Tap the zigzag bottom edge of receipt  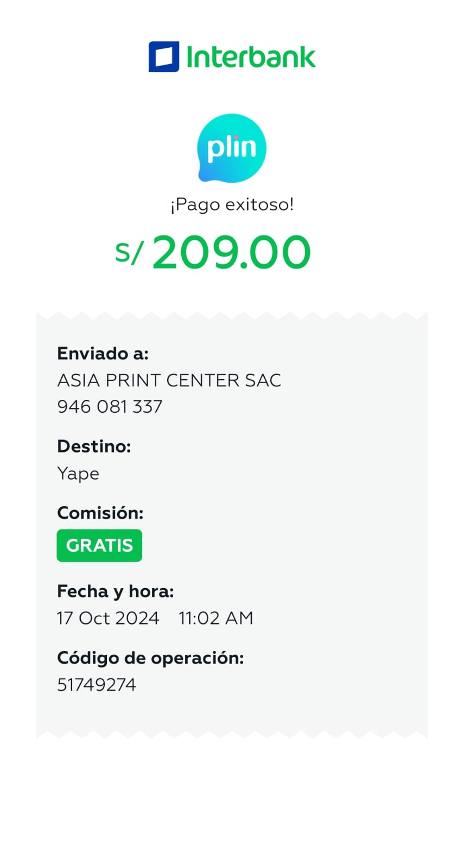[x=232, y=734]
